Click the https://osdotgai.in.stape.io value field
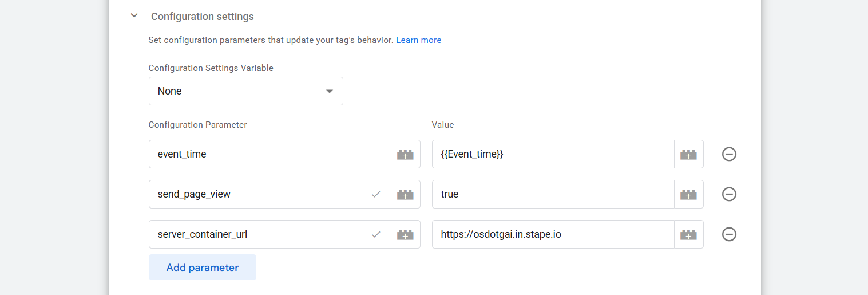 pos(552,234)
